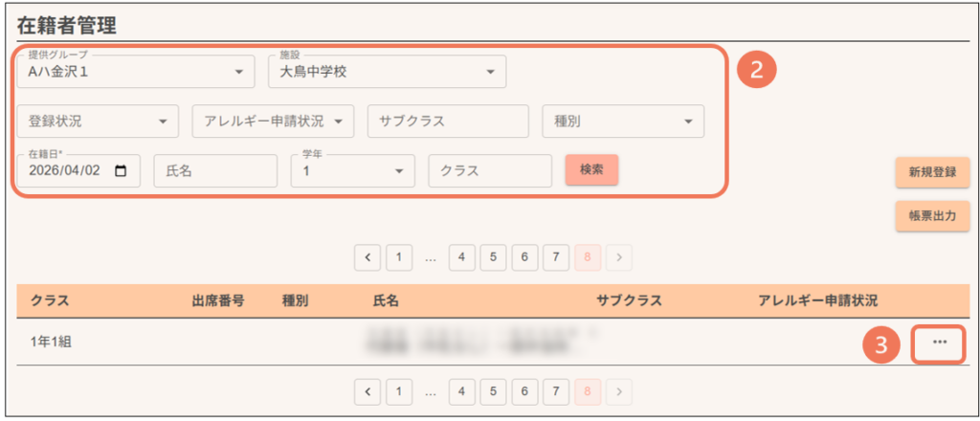Focus the 氏名 text field
980x421 pixels.
(x=214, y=171)
